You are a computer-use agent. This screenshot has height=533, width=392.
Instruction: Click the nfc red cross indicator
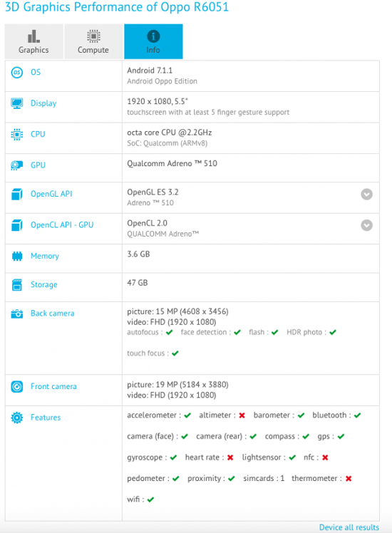coord(325,457)
